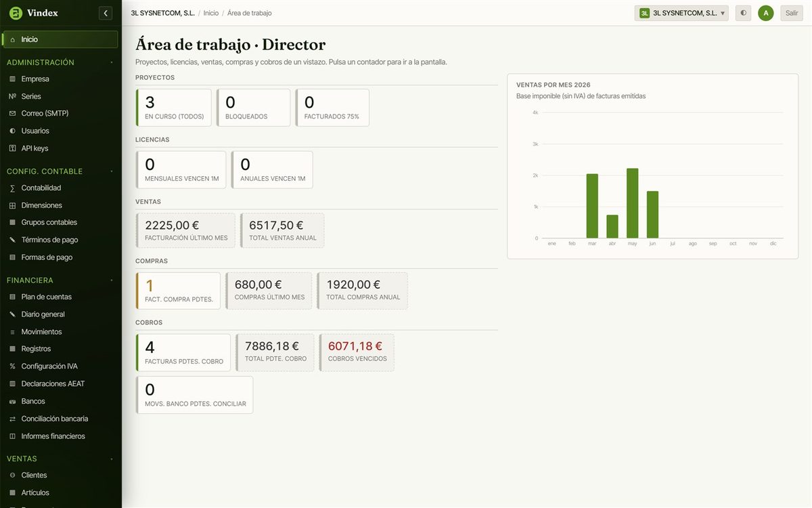Click the COMPRAS ÚLTIMO MES 680,00 € card
812x508 pixels.
tap(269, 291)
